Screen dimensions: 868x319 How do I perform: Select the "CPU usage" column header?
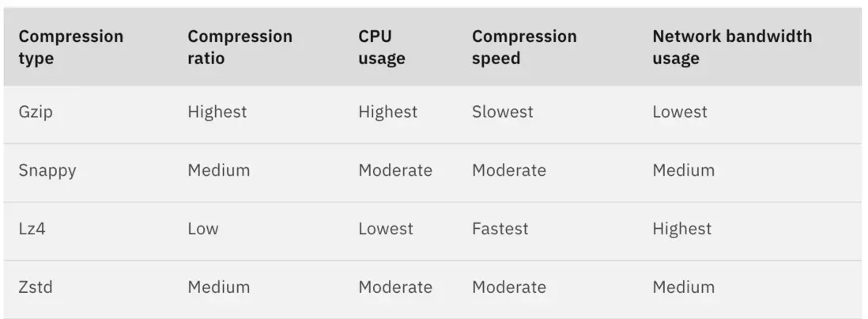click(x=381, y=47)
